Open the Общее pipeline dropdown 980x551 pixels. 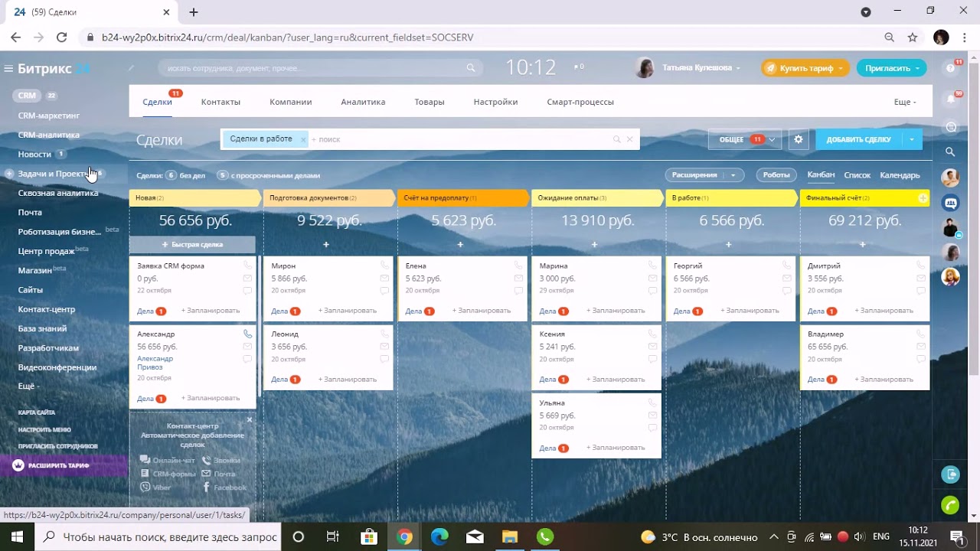pos(745,139)
